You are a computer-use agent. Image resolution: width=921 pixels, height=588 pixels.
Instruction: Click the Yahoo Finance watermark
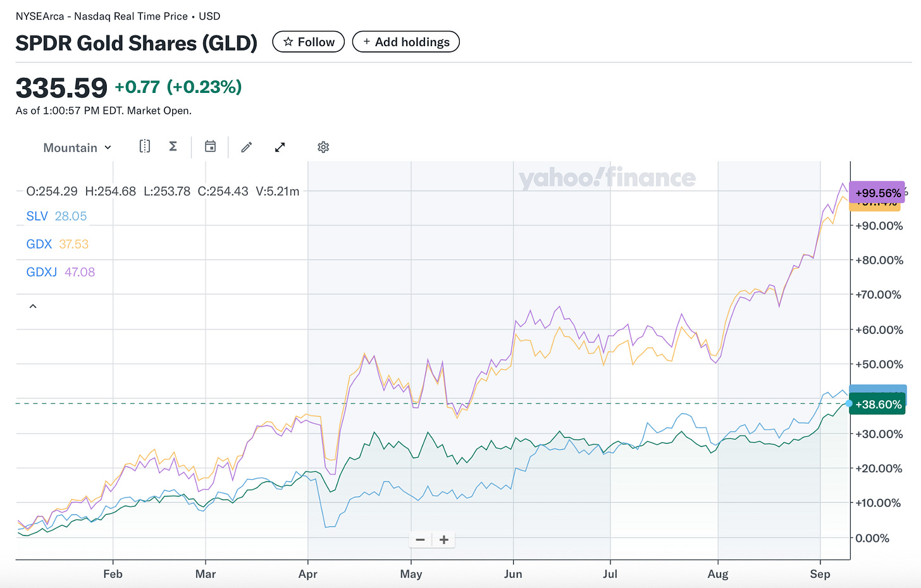(607, 178)
